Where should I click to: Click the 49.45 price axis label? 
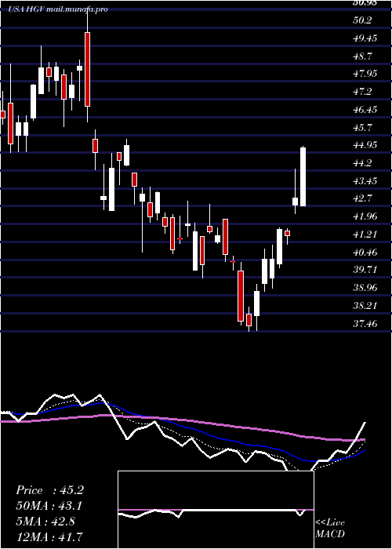point(365,38)
